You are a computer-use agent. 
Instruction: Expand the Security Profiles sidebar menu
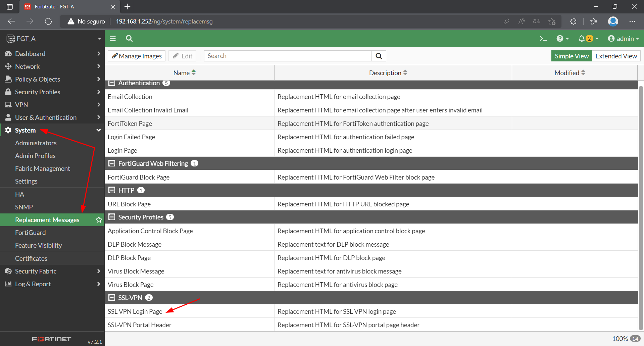pos(38,92)
